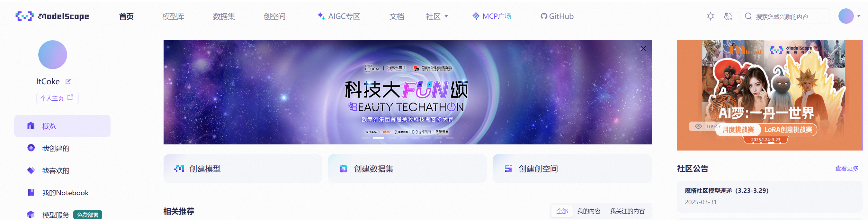Open the GitHub link
868x220 pixels.
557,16
